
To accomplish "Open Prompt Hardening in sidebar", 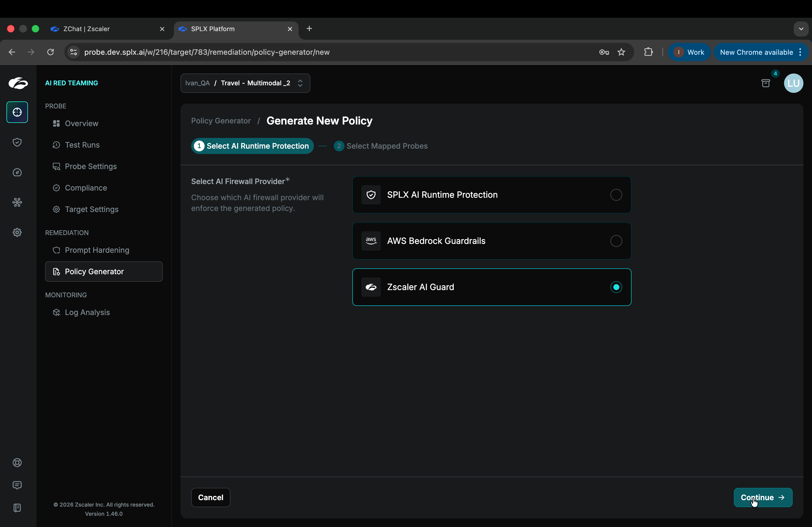I will click(x=97, y=250).
